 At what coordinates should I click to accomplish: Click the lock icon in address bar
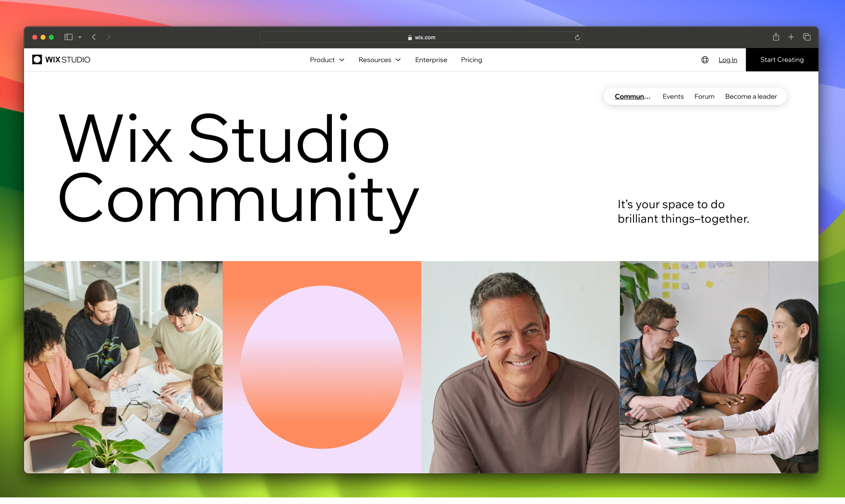(410, 37)
